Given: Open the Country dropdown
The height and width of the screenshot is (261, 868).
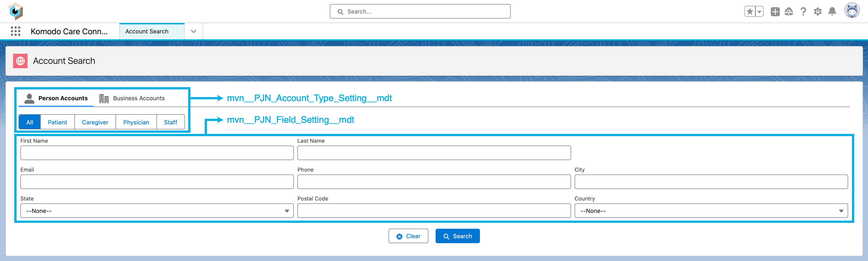Looking at the screenshot, I should pyautogui.click(x=711, y=211).
